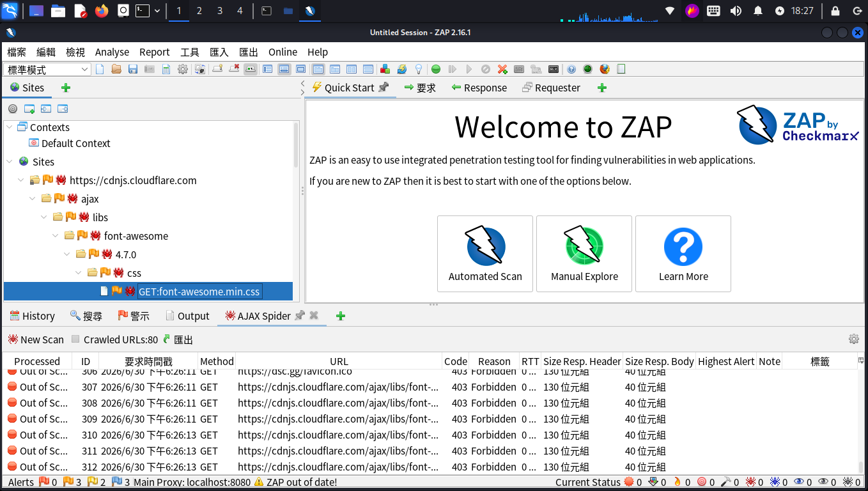Image resolution: width=868 pixels, height=491 pixels.
Task: Click the Learn More button
Action: pyautogui.click(x=683, y=254)
